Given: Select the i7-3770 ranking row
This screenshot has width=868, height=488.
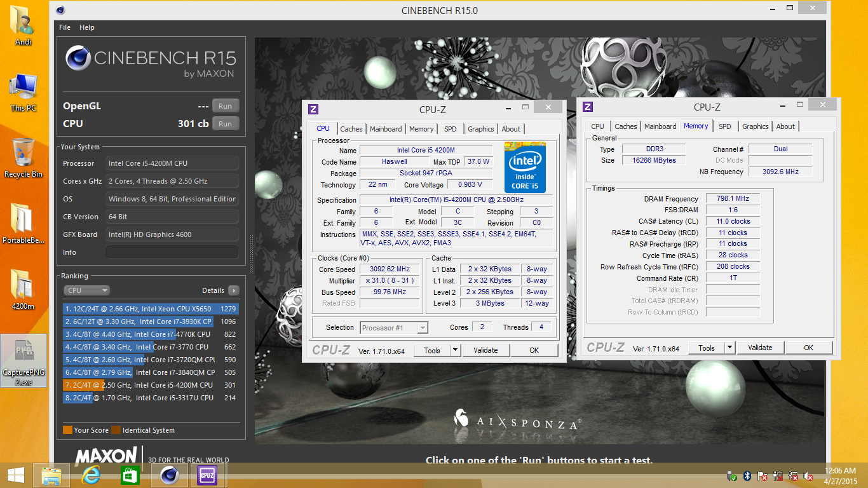Looking at the screenshot, I should tap(151, 347).
